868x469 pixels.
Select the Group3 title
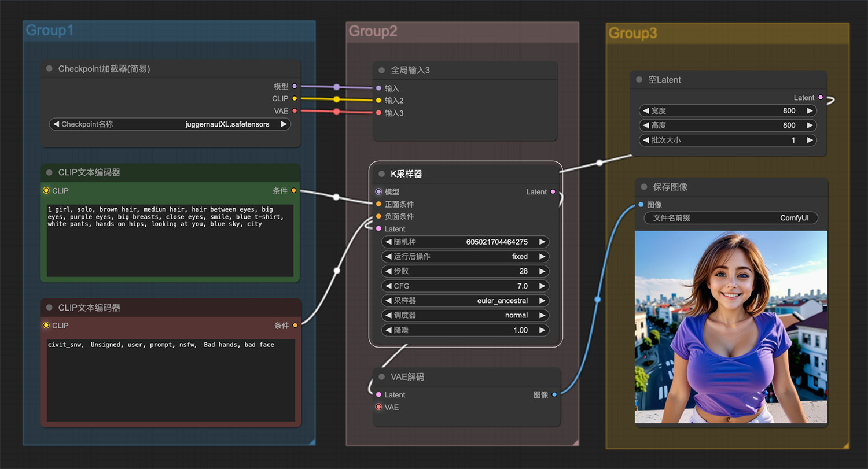click(x=632, y=34)
